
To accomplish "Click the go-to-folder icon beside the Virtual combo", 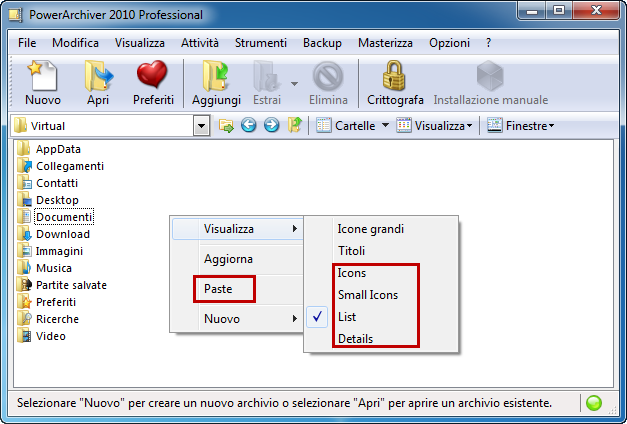I will coord(226,126).
